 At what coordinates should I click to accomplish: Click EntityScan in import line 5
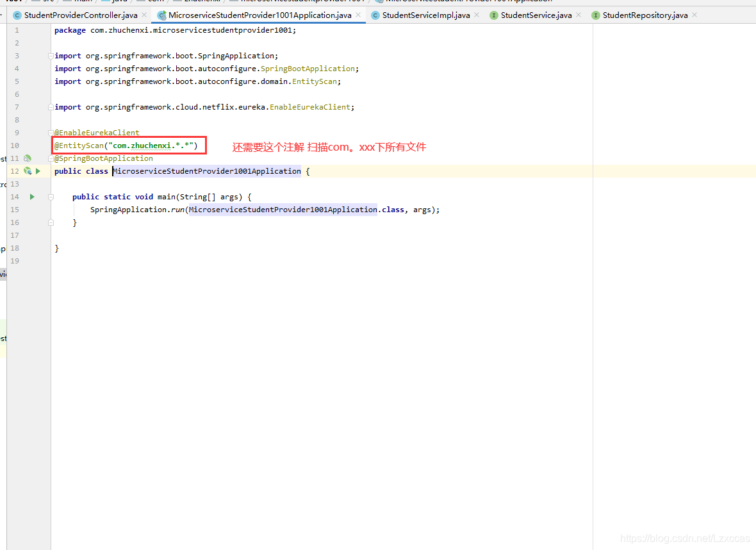tap(315, 81)
